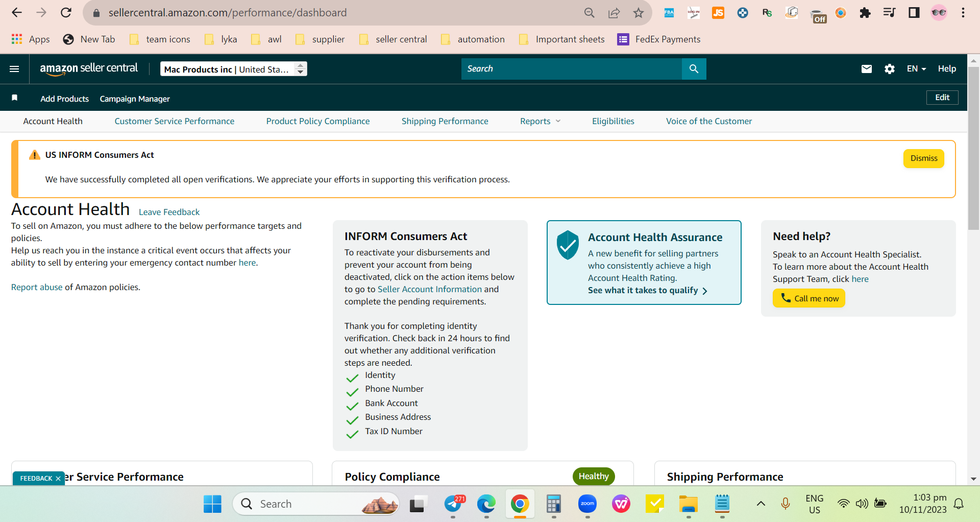Image resolution: width=980 pixels, height=522 pixels.
Task: Click the Help link in the header
Action: coord(947,69)
